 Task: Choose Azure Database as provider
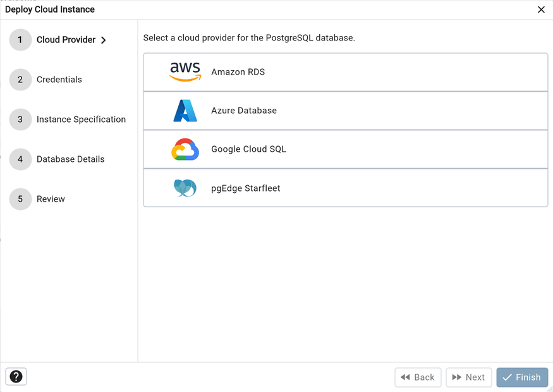(x=346, y=111)
